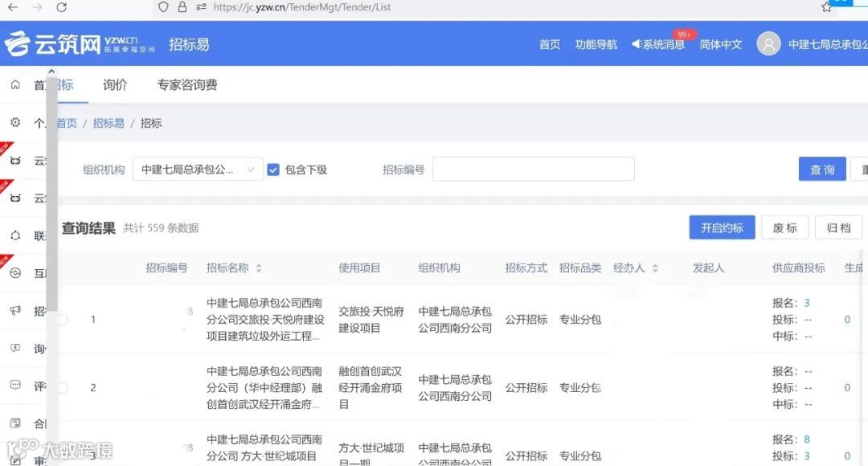Click the browser address bar URL

coord(301,7)
